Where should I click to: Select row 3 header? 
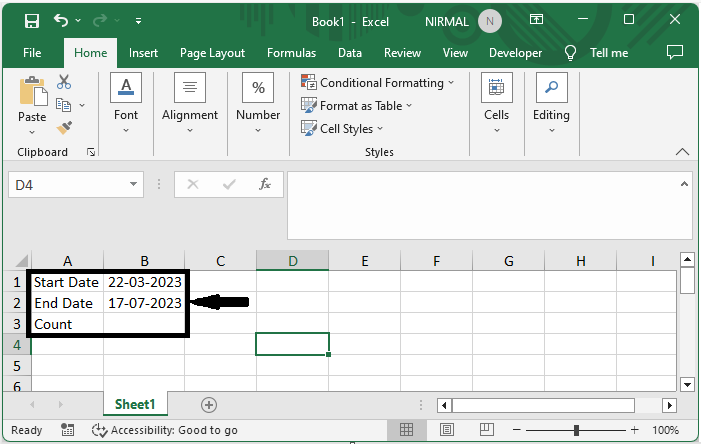tap(17, 324)
